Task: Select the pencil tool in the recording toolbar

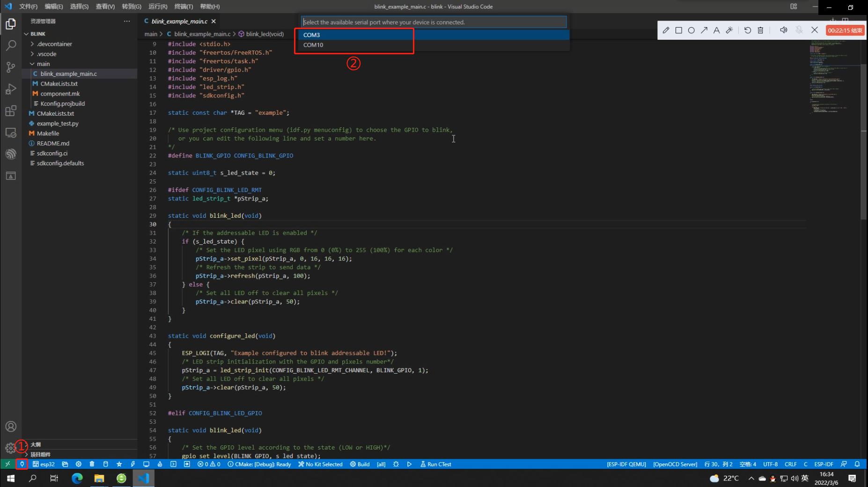Action: coord(666,30)
